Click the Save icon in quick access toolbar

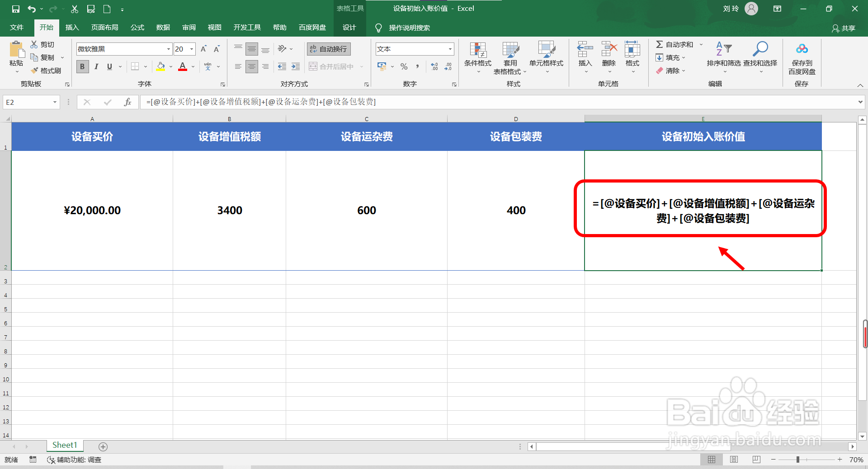15,9
